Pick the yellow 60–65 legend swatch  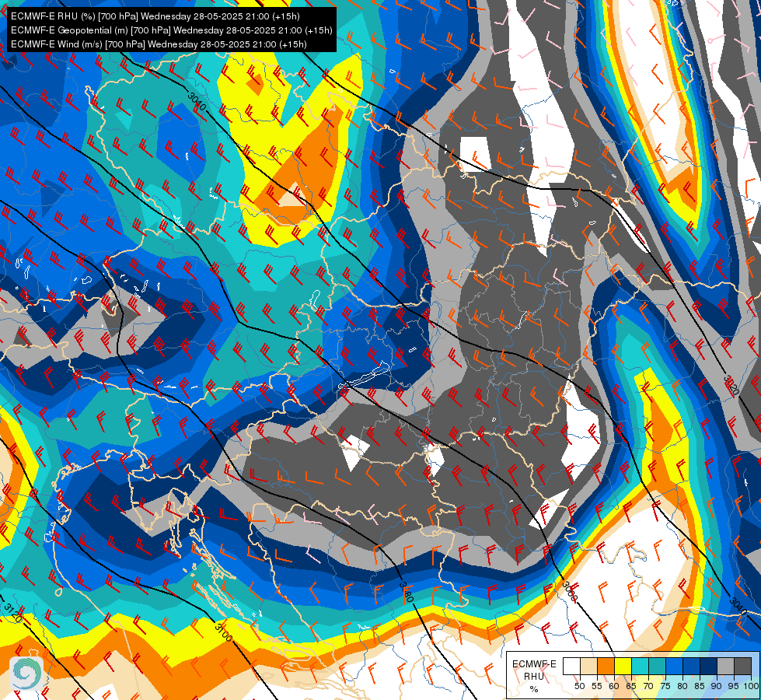click(623, 667)
